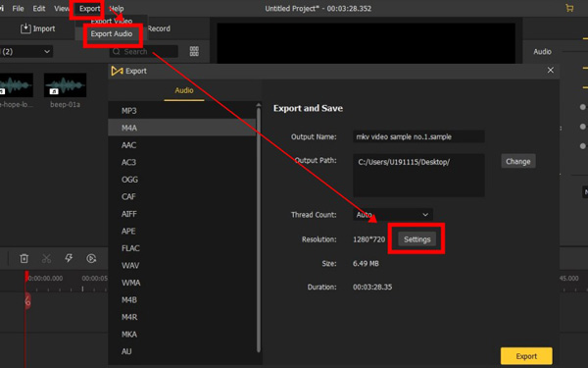This screenshot has width=588, height=368.
Task: Select FLAC format
Action: [x=182, y=248]
